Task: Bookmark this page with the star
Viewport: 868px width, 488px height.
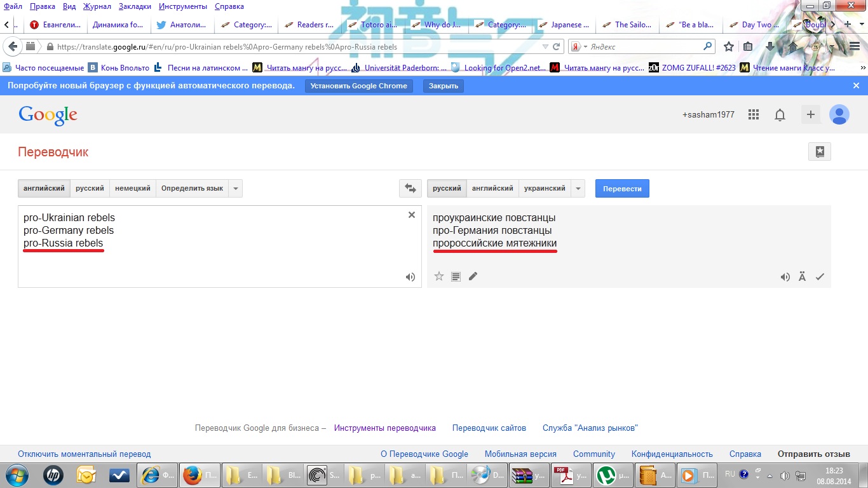Action: tap(729, 46)
